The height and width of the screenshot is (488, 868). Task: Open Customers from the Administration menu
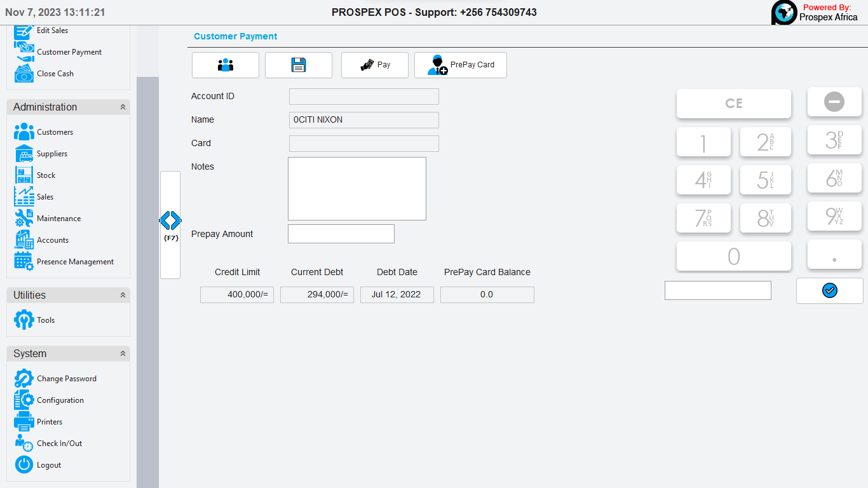click(55, 132)
